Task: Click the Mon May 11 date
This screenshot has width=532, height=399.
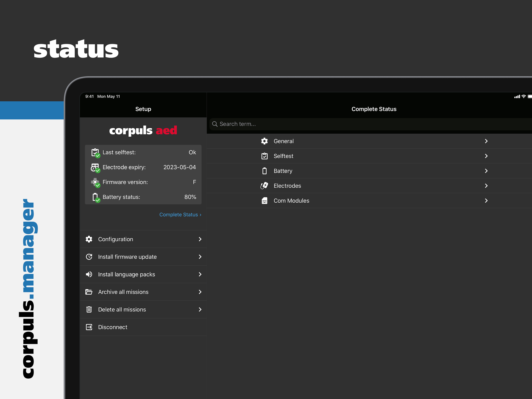Action: pyautogui.click(x=108, y=96)
